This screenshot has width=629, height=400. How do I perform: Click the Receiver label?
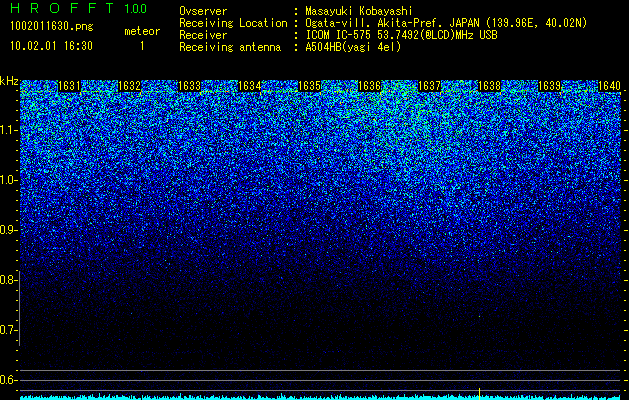[x=203, y=35]
